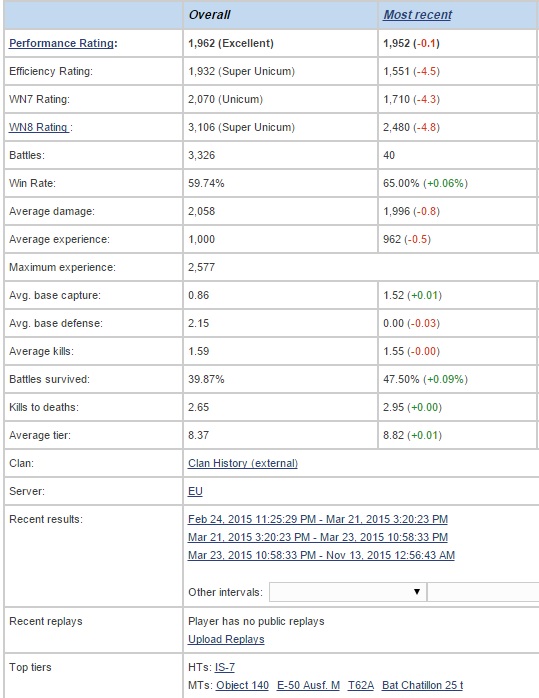539x698 pixels.
Task: Click the input field beside Other intervals
Action: click(483, 592)
